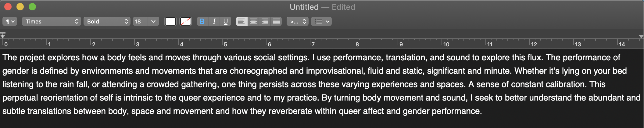This screenshot has height=128, width=644.
Task: Open the list bullets and numbering menu
Action: coord(321,21)
